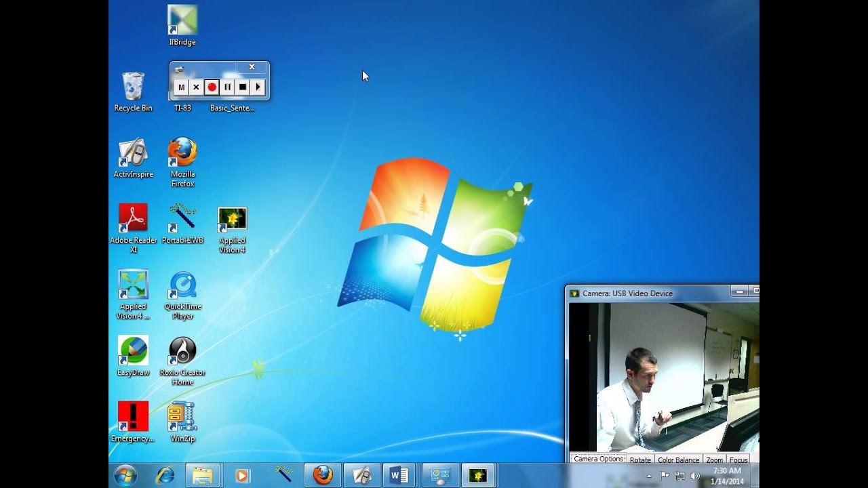The image size is (868, 488).
Task: Open the PortableIWB desktop shortcut
Action: (x=182, y=224)
